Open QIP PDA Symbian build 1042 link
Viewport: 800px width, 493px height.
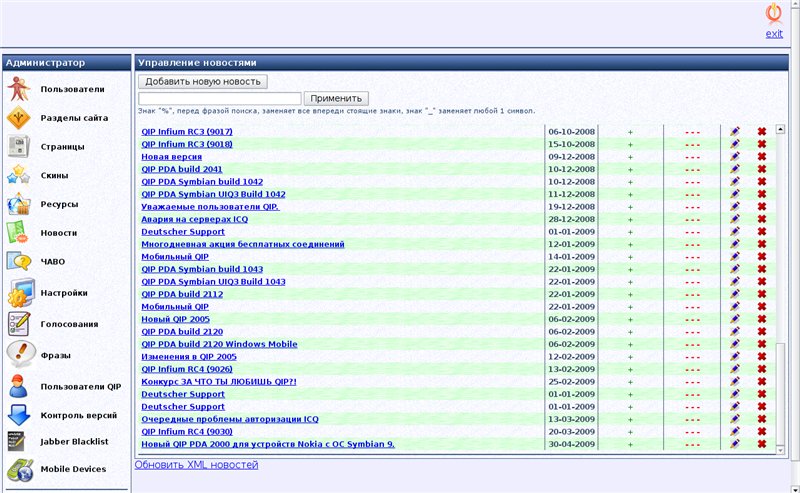click(202, 182)
